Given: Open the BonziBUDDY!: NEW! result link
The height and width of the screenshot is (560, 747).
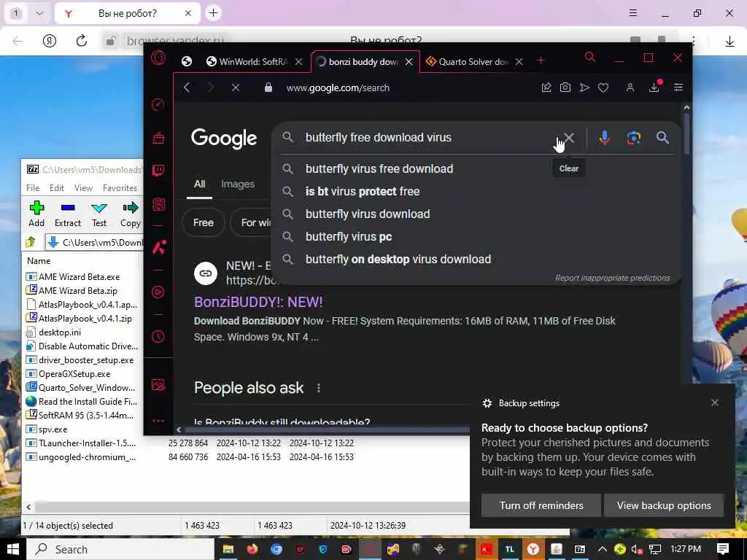Looking at the screenshot, I should point(258,302).
